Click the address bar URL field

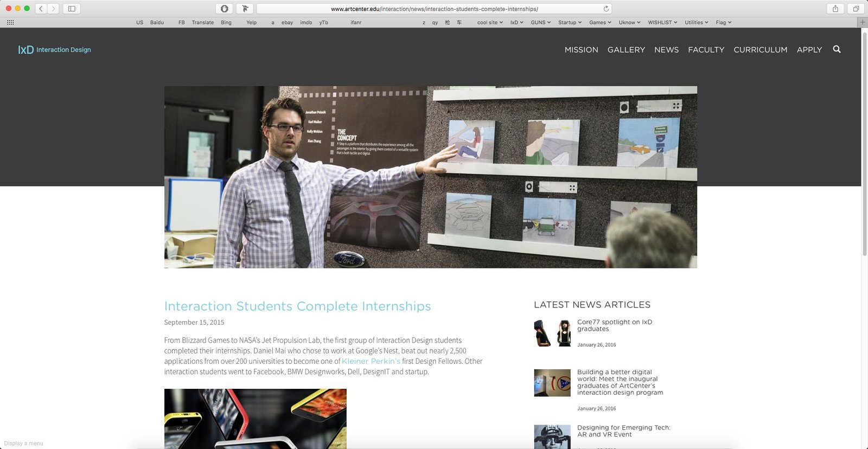(434, 9)
